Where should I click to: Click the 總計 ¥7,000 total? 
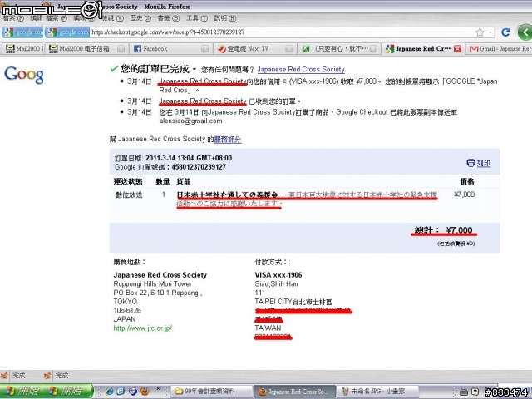click(x=443, y=230)
